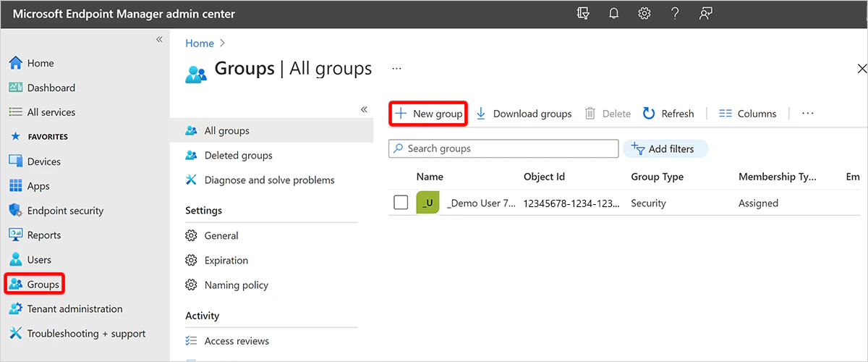Click the Group Type column header
The image size is (868, 362).
(x=658, y=177)
